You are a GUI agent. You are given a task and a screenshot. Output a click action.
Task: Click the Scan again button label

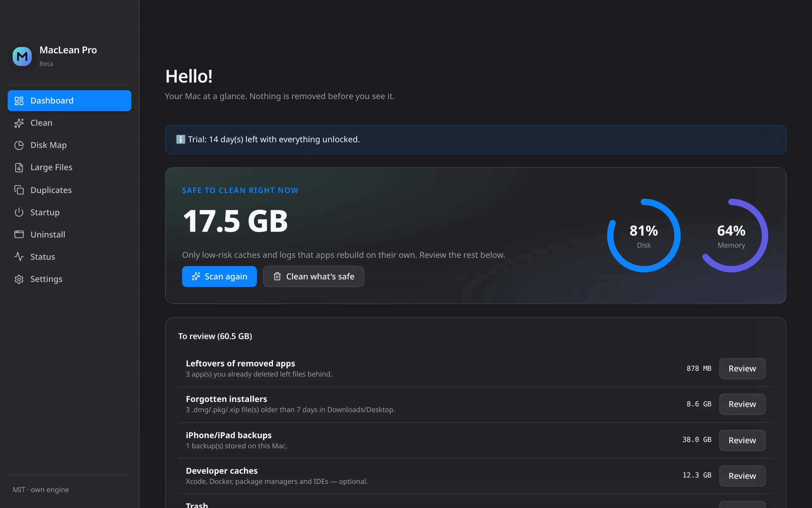click(226, 277)
